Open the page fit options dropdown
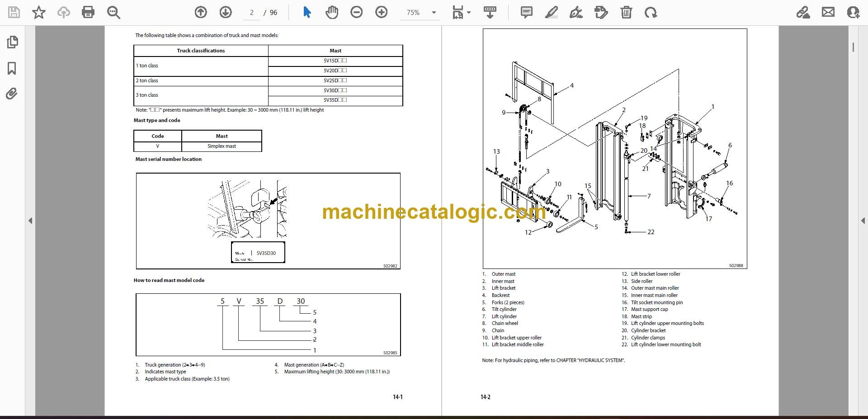868x419 pixels. point(461,13)
